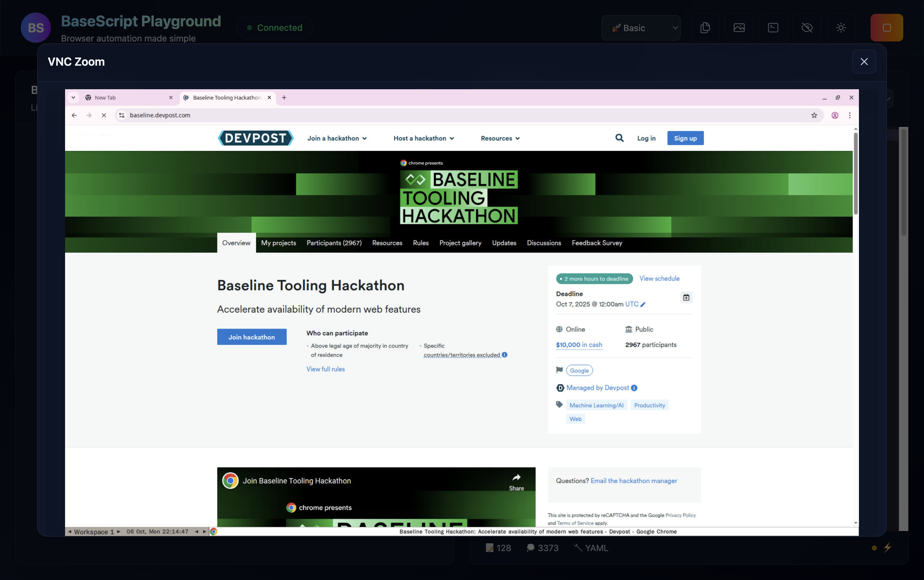Click the copy icon in Playground header
This screenshot has height=580, width=924.
(x=705, y=28)
